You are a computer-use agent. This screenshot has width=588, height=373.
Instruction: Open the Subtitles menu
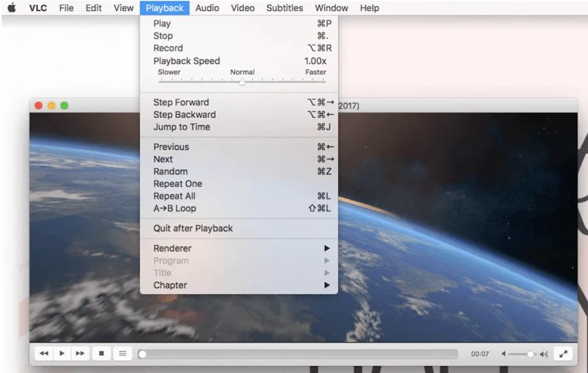click(284, 8)
